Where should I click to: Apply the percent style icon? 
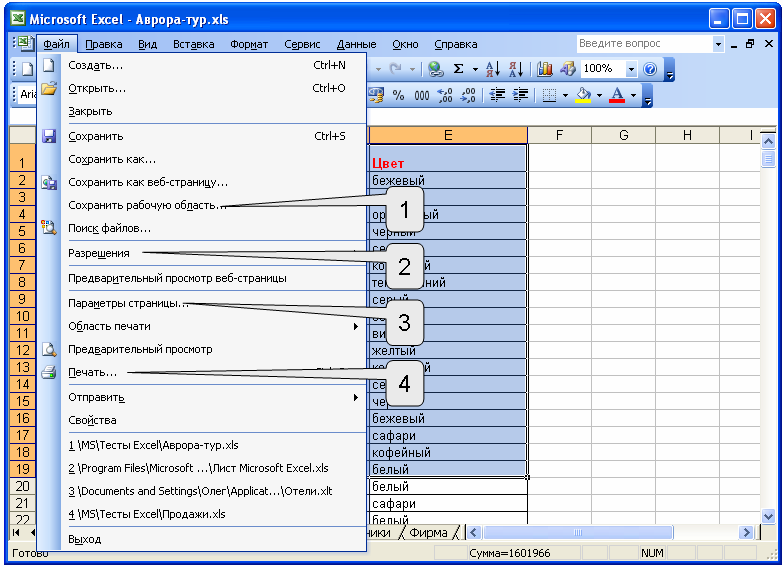click(398, 95)
